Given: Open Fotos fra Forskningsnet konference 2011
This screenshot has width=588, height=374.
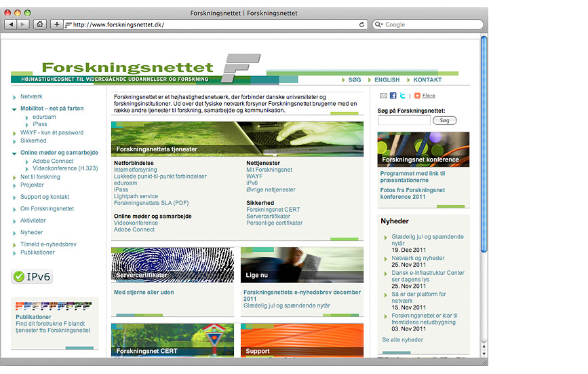Looking at the screenshot, I should tap(412, 193).
